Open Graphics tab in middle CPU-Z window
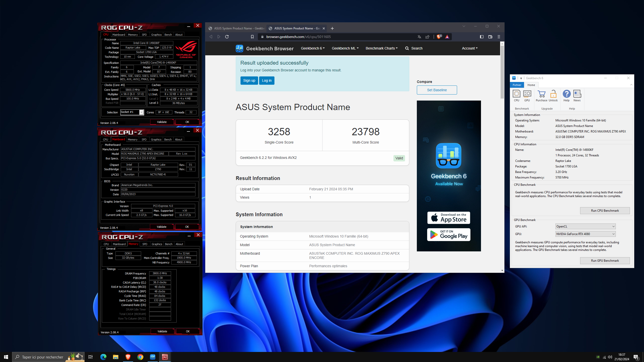Image resolution: width=644 pixels, height=362 pixels. (x=156, y=140)
